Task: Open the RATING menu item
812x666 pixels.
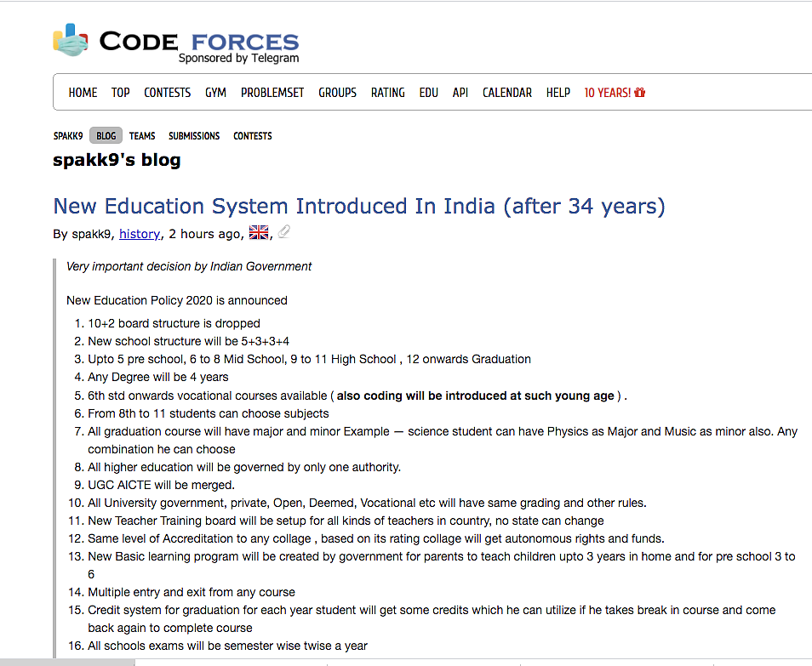Action: 388,93
